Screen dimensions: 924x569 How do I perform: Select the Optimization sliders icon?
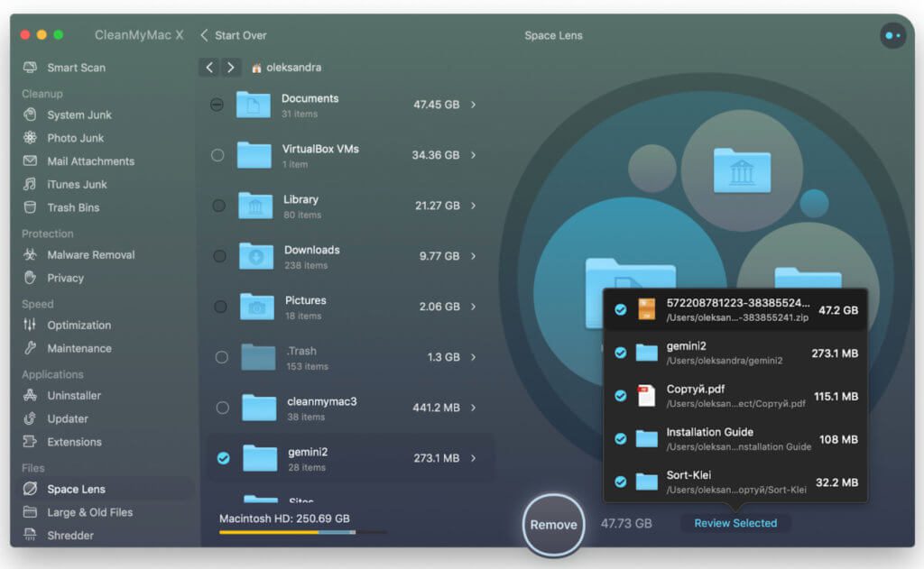pyautogui.click(x=30, y=325)
